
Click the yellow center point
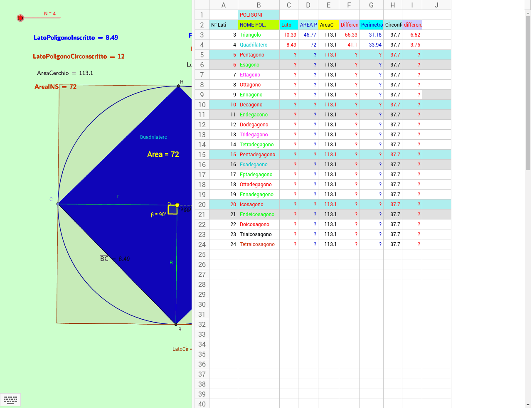click(x=177, y=205)
